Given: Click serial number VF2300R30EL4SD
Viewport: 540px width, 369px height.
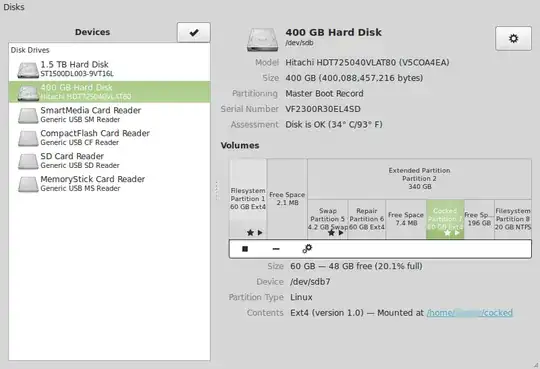Looking at the screenshot, I should pos(323,109).
